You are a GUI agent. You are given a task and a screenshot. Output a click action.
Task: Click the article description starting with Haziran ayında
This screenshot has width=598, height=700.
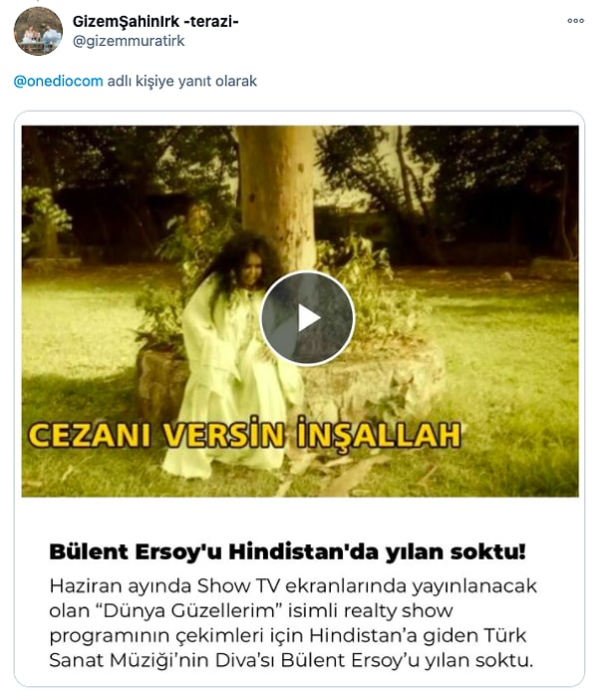[x=293, y=623]
